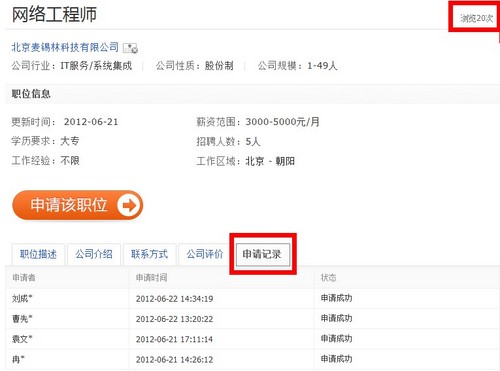This screenshot has height=371, width=500.
Task: Click 申请成功 status in 曹先* row
Action: 336,318
